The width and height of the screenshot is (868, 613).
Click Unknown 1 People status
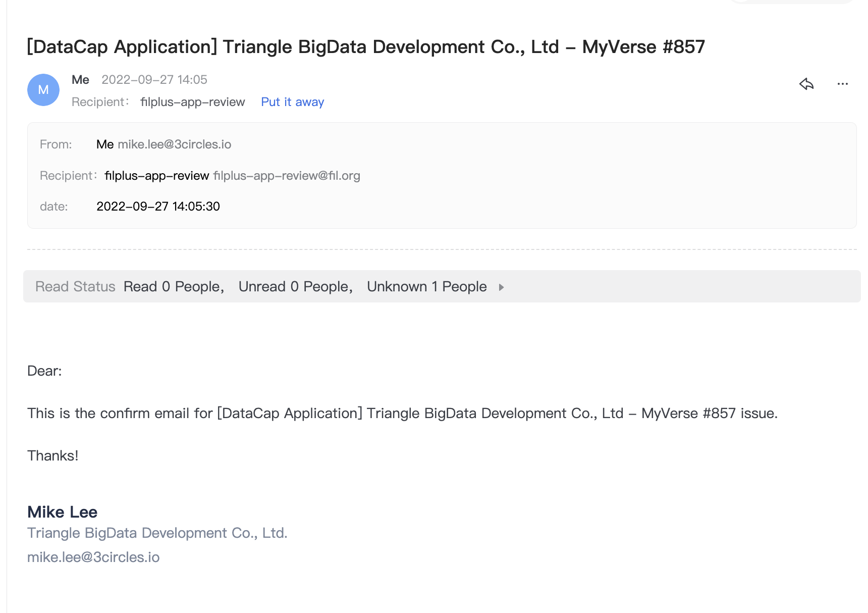point(427,287)
